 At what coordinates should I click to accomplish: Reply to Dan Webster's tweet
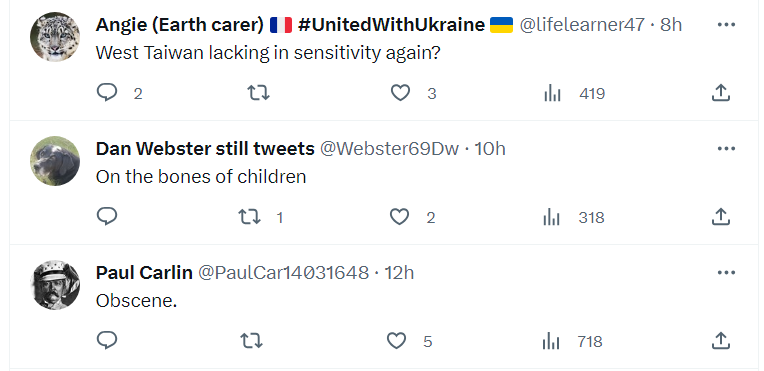[x=107, y=216]
